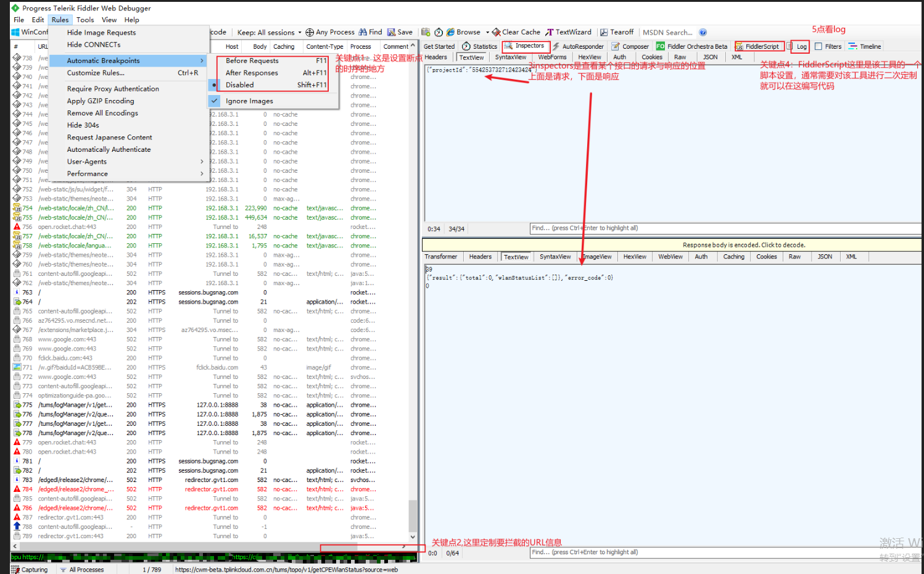This screenshot has width=924, height=574.
Task: Expand the Performance submenu arrow
Action: pos(202,174)
